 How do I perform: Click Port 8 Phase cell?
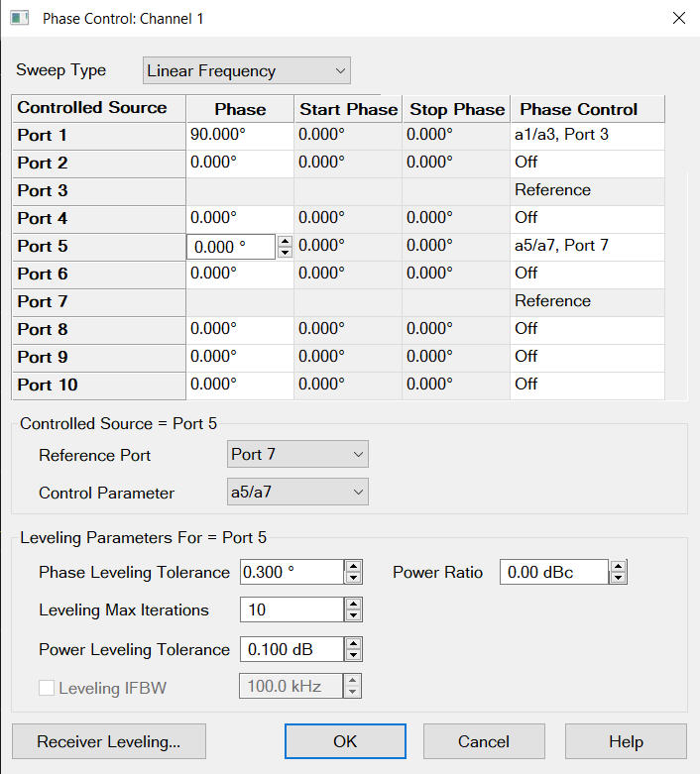point(240,330)
